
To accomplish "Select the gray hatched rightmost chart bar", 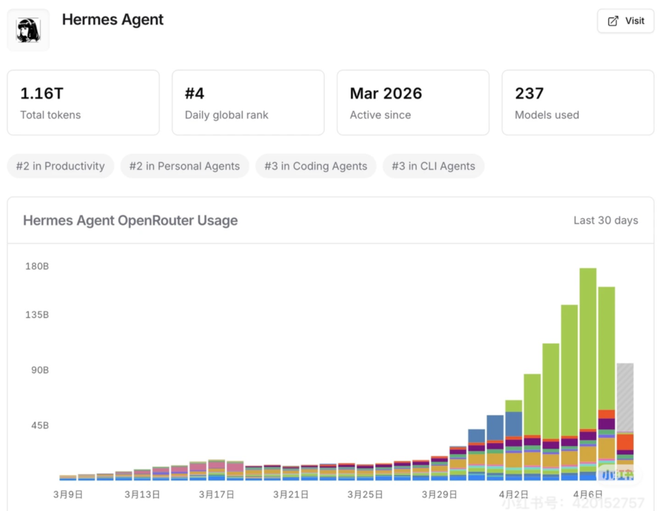I will 625,395.
